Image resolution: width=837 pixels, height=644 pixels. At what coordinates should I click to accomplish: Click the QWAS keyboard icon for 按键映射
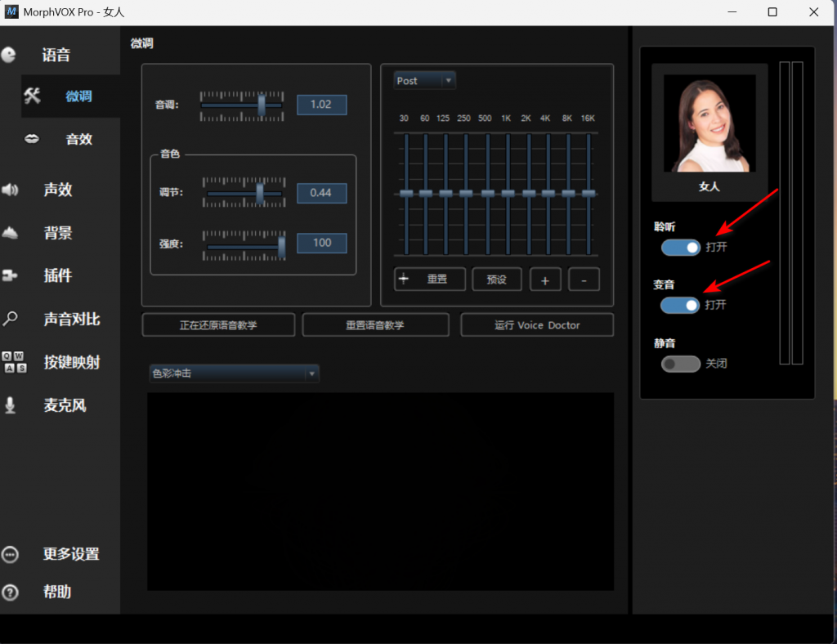(14, 362)
